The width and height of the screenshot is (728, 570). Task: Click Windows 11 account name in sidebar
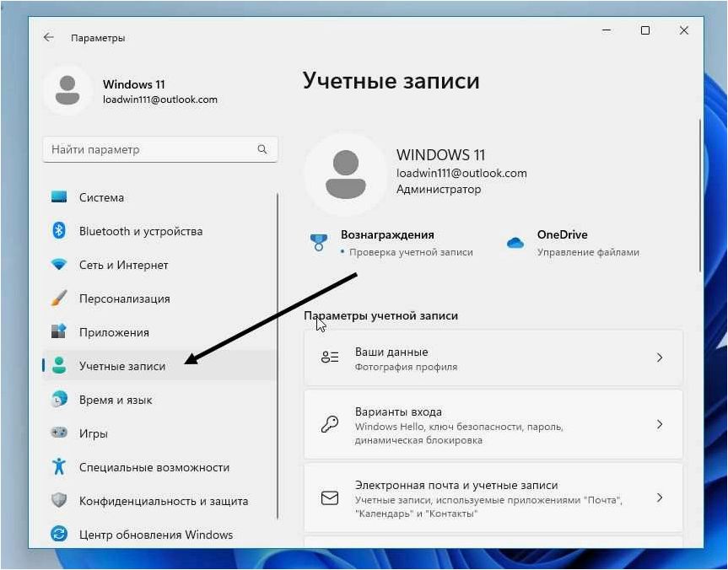click(x=134, y=84)
